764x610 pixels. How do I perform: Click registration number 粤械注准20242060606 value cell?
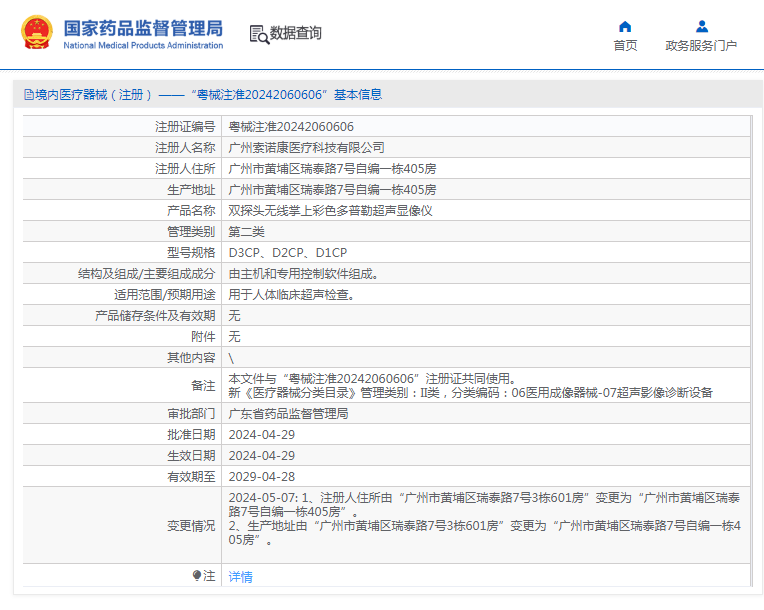click(x=291, y=127)
